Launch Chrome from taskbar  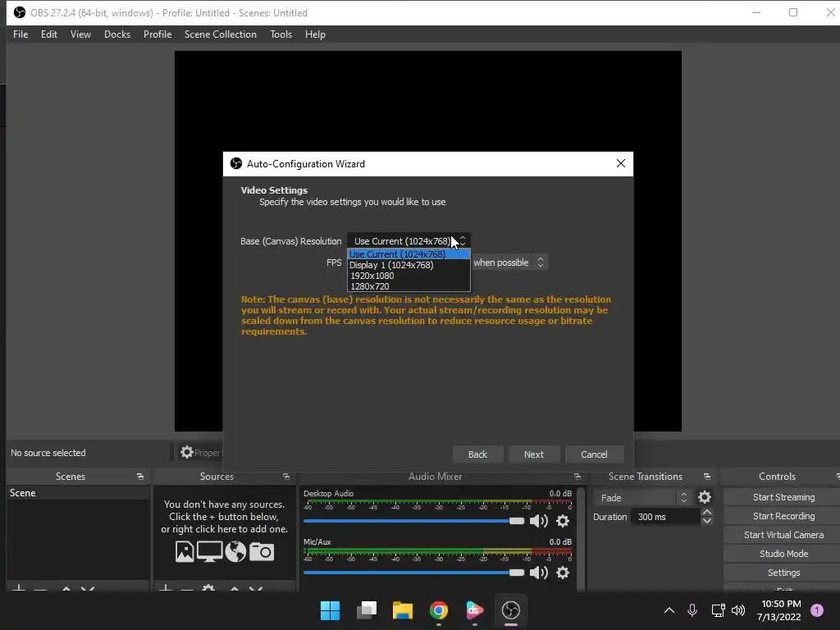point(438,610)
